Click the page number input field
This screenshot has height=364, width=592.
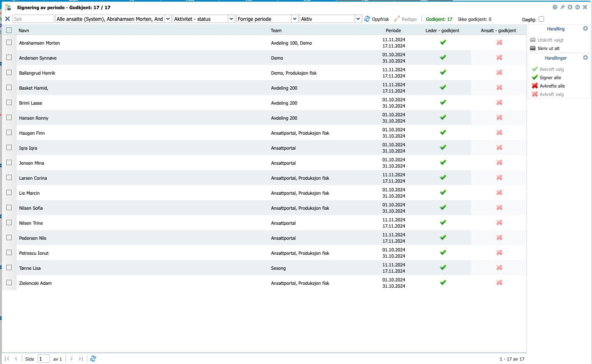coord(43,359)
